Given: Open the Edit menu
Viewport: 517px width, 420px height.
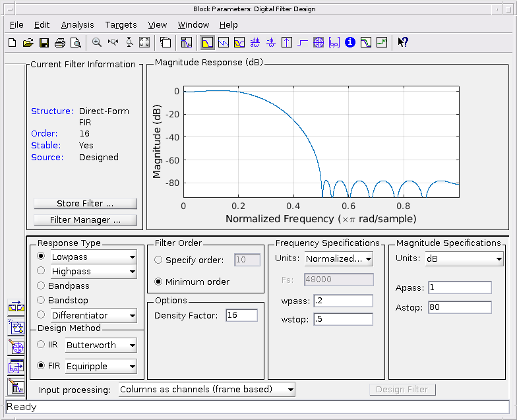Looking at the screenshot, I should click(x=42, y=25).
